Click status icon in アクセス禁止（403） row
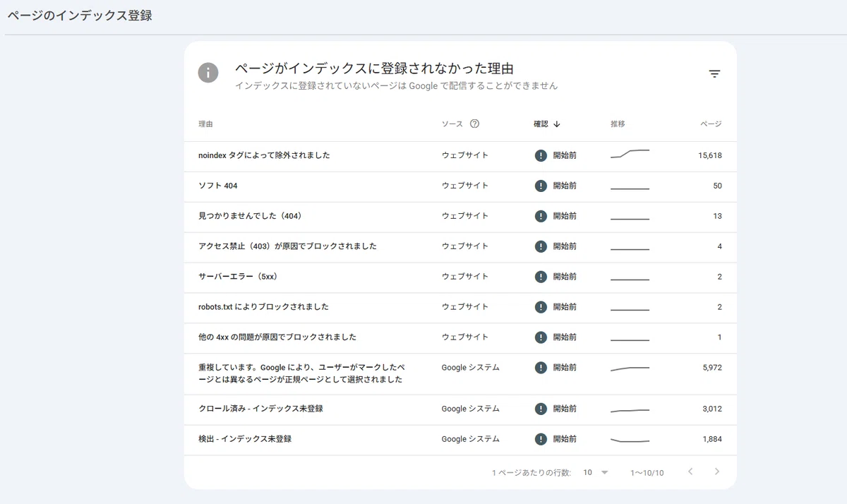 tap(541, 246)
